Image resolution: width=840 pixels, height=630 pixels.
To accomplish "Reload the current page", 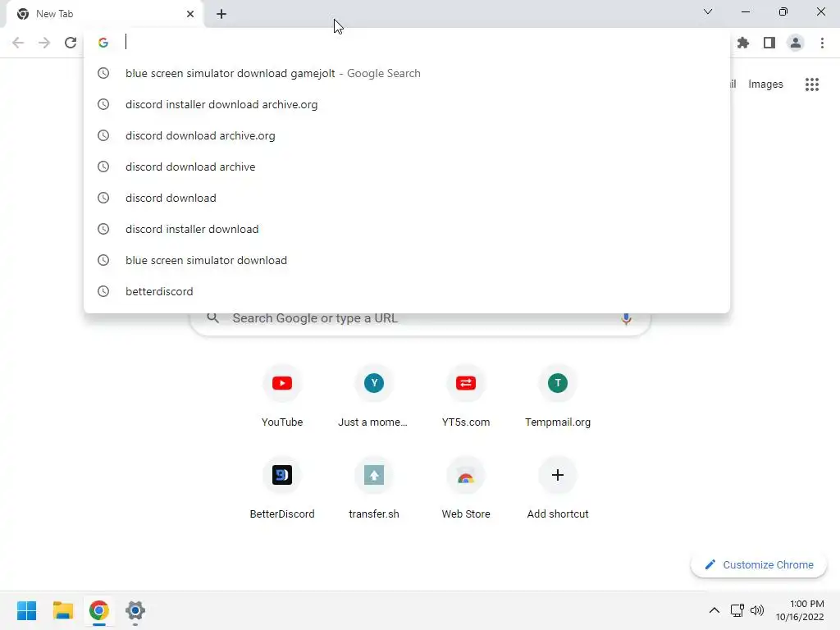I will pyautogui.click(x=71, y=43).
